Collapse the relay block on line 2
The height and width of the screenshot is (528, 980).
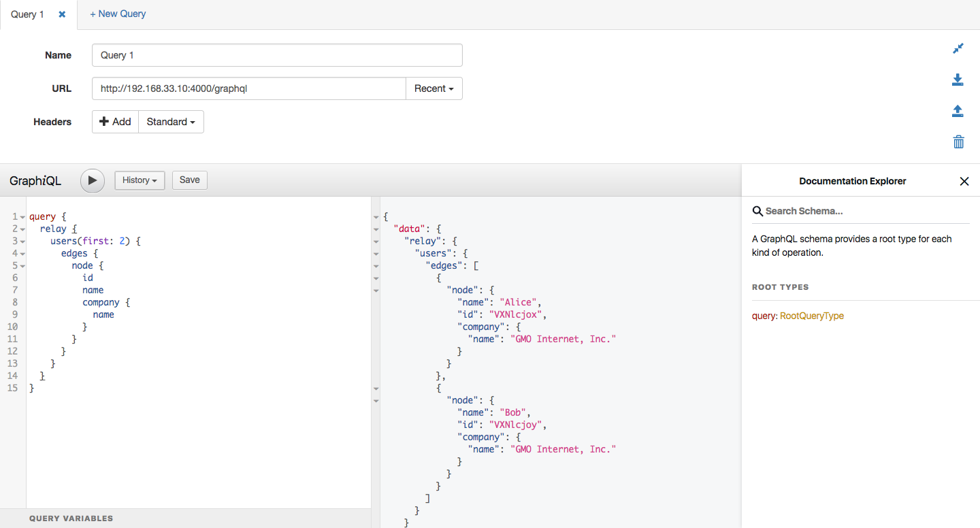(x=22, y=229)
